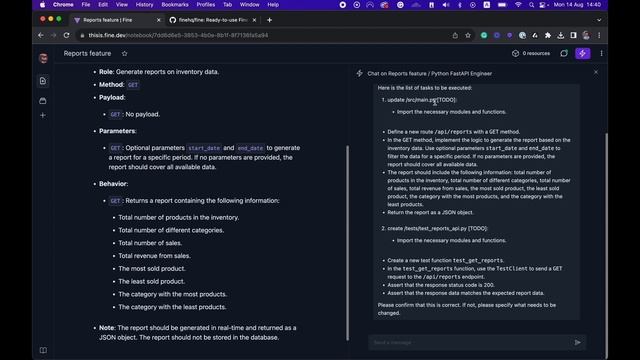Open the Bookmarks menu
Viewport: 640px width, 360px height.
click(x=175, y=5)
